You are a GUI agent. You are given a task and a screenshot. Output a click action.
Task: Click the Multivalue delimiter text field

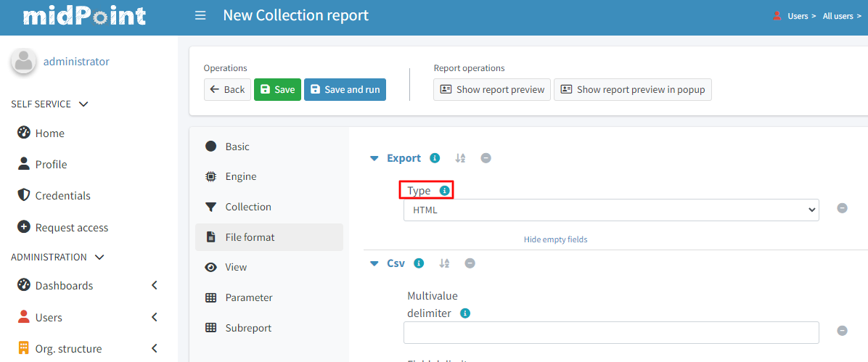(610, 332)
